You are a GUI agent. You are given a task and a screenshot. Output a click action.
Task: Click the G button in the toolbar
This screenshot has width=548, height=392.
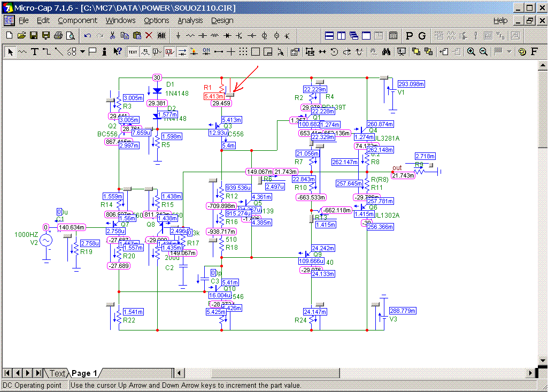click(x=422, y=35)
